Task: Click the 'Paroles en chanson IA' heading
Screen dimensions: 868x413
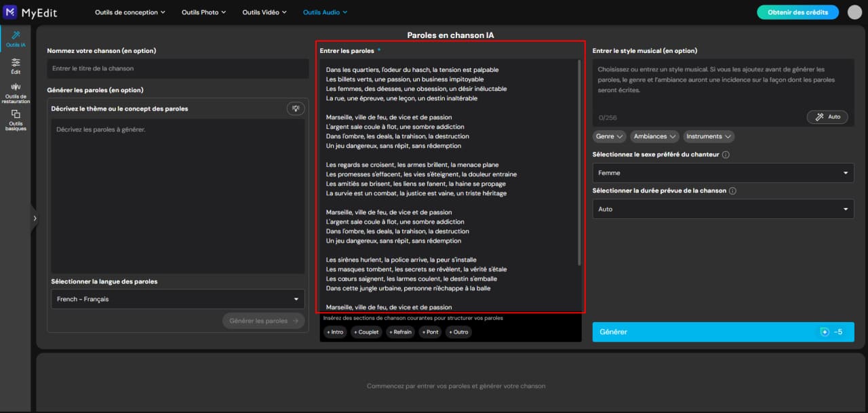Action: [450, 35]
